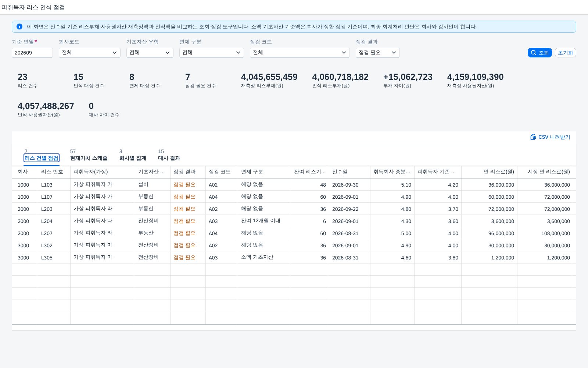
Task: Click the CSV 내려받기 link
Action: (550, 137)
